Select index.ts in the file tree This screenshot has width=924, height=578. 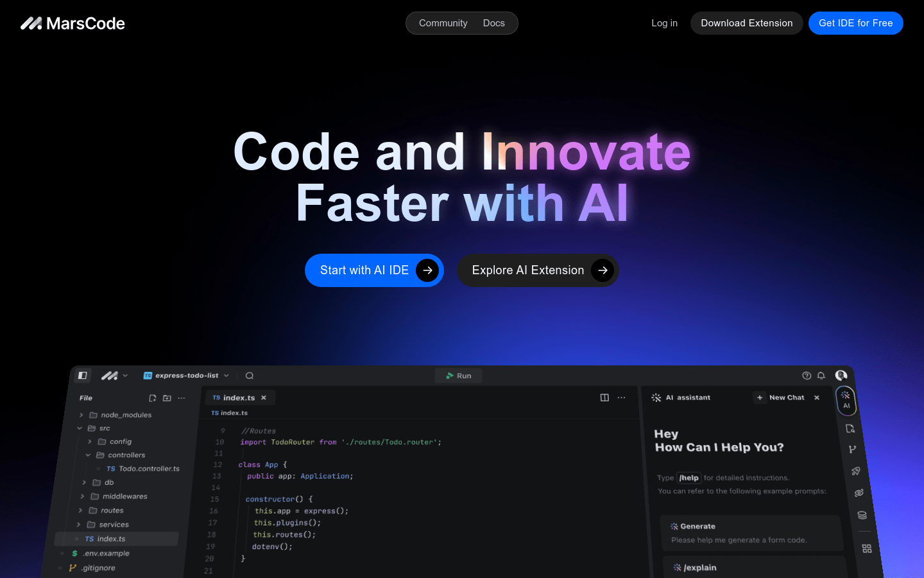pyautogui.click(x=116, y=539)
